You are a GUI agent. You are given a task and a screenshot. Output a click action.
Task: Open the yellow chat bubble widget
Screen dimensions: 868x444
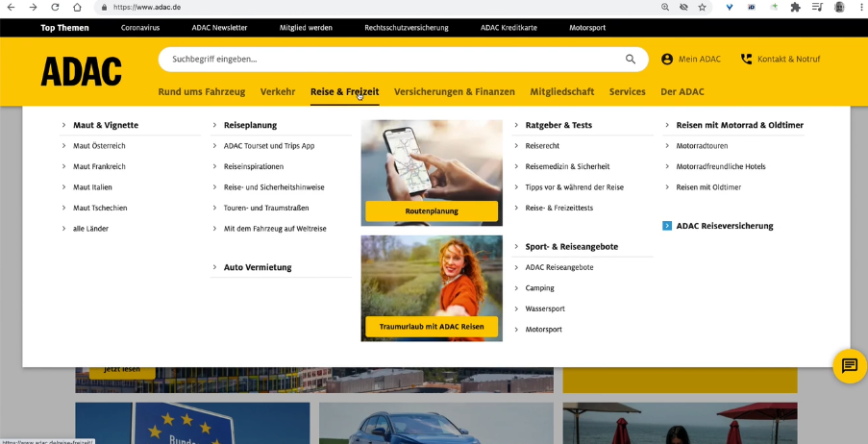pos(849,365)
